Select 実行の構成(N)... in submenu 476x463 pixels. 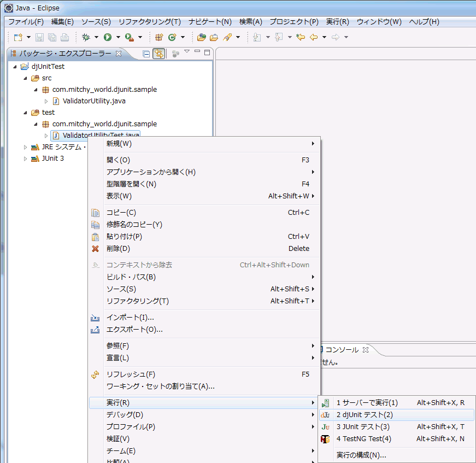(396, 455)
